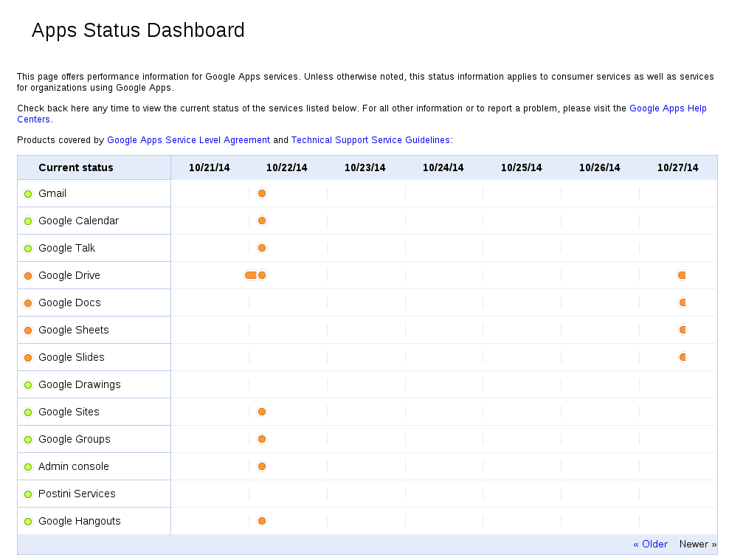
Task: Click the orange current status icon for Google Drive
Action: pos(28,276)
